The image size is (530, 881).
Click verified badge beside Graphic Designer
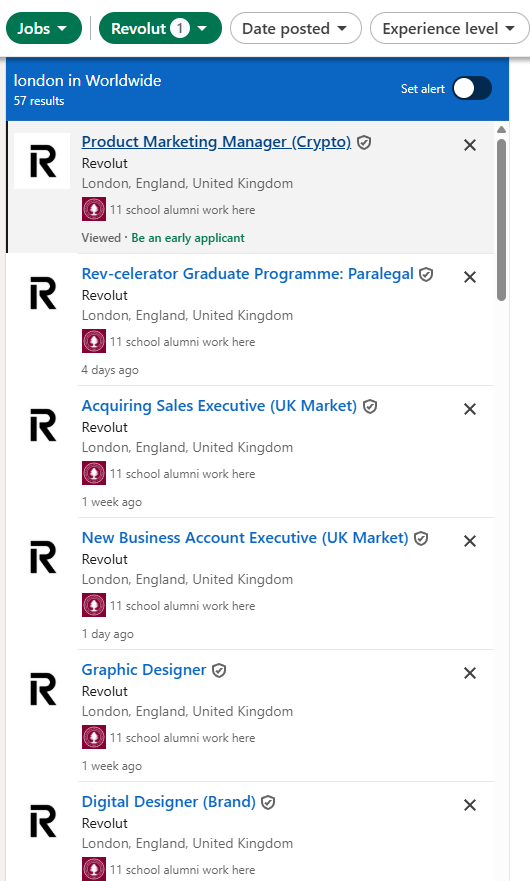(219, 670)
